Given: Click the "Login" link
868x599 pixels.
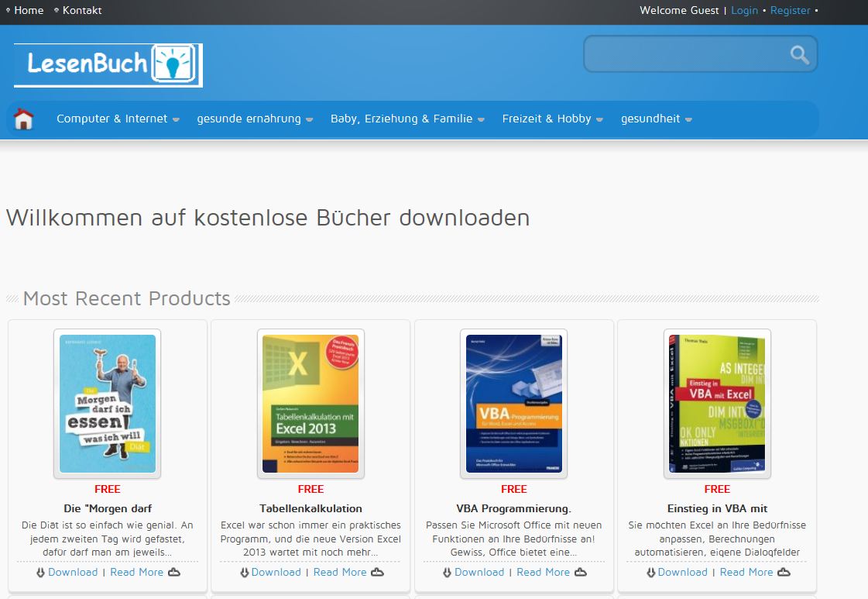Looking at the screenshot, I should [744, 10].
